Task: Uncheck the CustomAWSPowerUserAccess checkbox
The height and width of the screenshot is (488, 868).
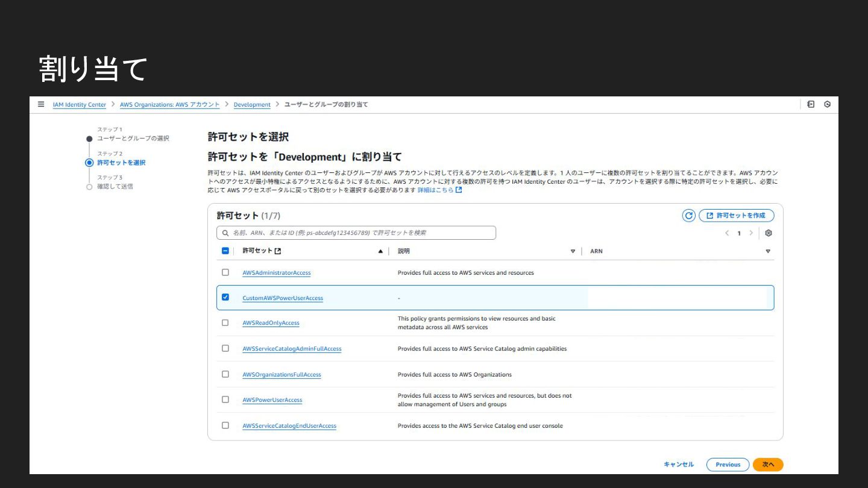Action: click(225, 297)
